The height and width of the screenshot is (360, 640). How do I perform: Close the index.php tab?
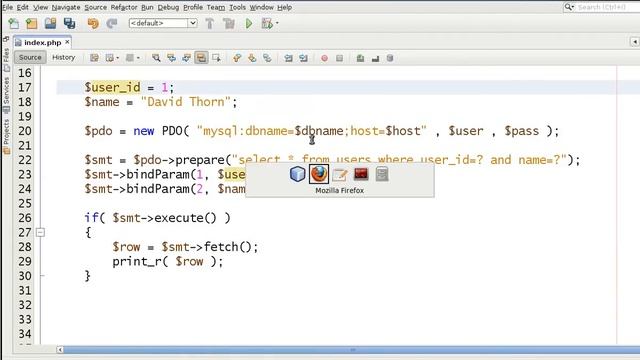pyautogui.click(x=67, y=42)
